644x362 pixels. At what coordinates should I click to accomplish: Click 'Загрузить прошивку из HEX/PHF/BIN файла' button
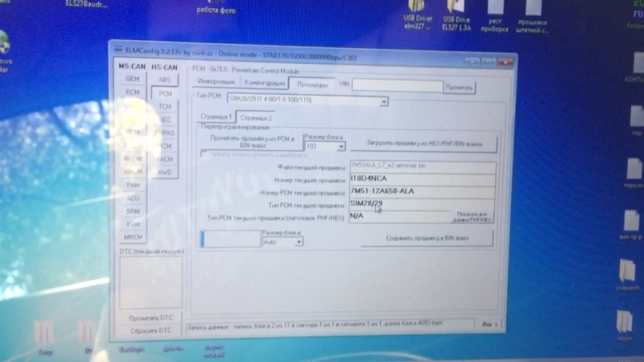click(x=423, y=143)
